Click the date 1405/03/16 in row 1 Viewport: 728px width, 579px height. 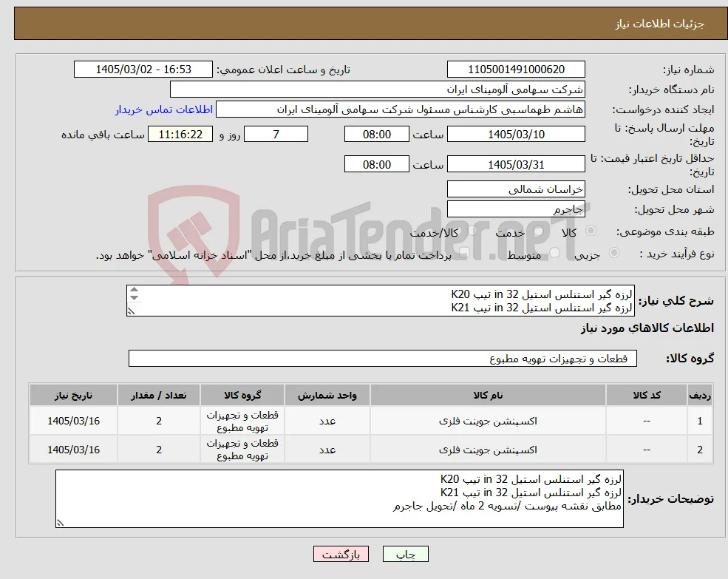73,421
